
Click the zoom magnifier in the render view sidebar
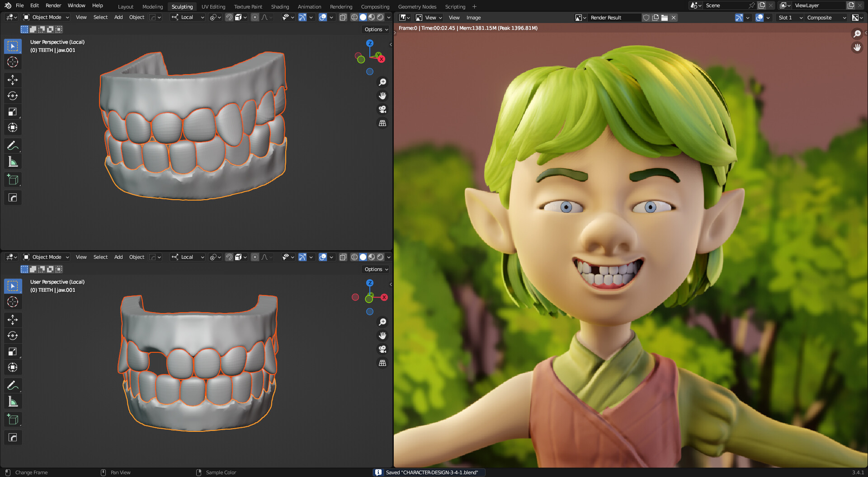tap(857, 34)
